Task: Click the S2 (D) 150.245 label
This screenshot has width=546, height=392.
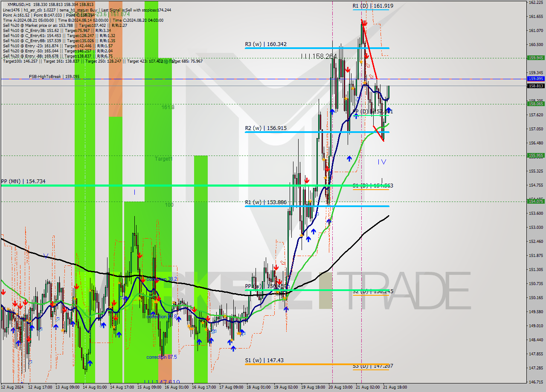Action: click(373, 291)
